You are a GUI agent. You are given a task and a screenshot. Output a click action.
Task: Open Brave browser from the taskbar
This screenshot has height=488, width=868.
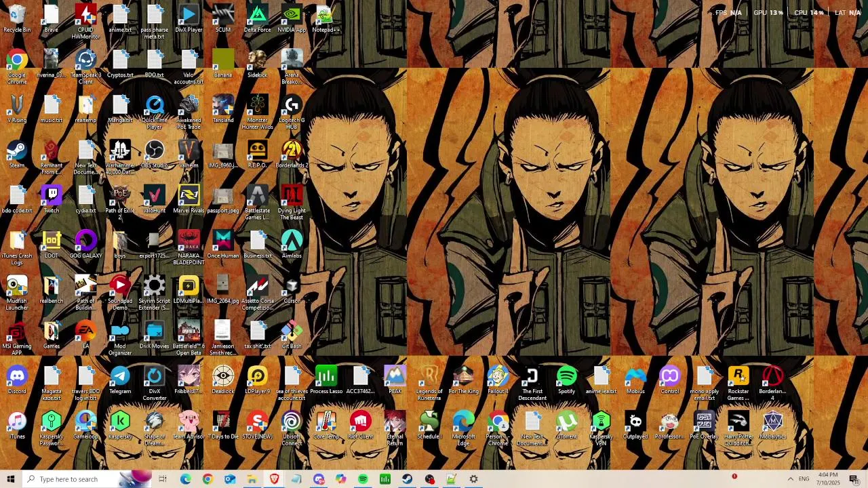(274, 479)
